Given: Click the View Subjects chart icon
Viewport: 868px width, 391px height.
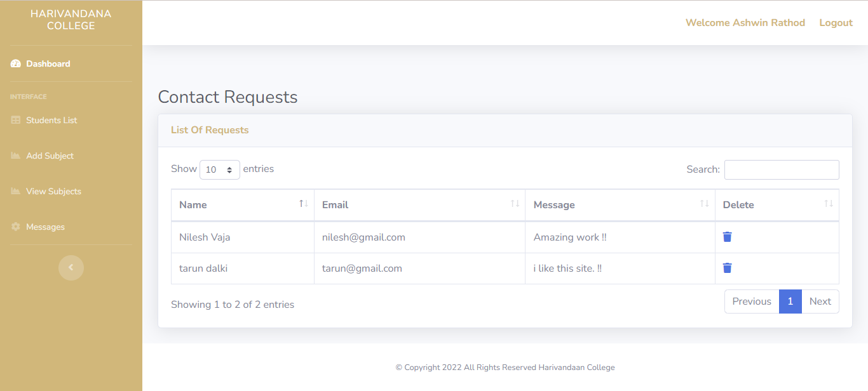Looking at the screenshot, I should click(x=16, y=191).
